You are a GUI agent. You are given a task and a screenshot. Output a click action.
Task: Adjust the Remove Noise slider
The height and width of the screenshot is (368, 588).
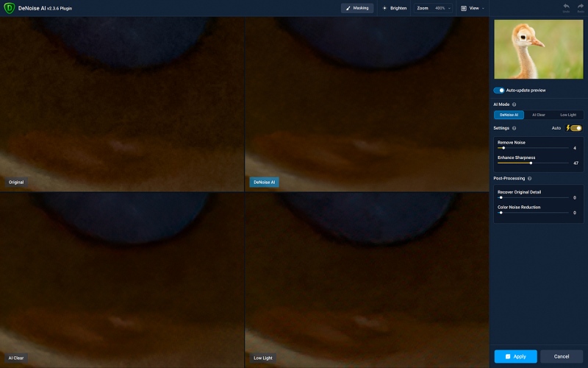pyautogui.click(x=533, y=148)
